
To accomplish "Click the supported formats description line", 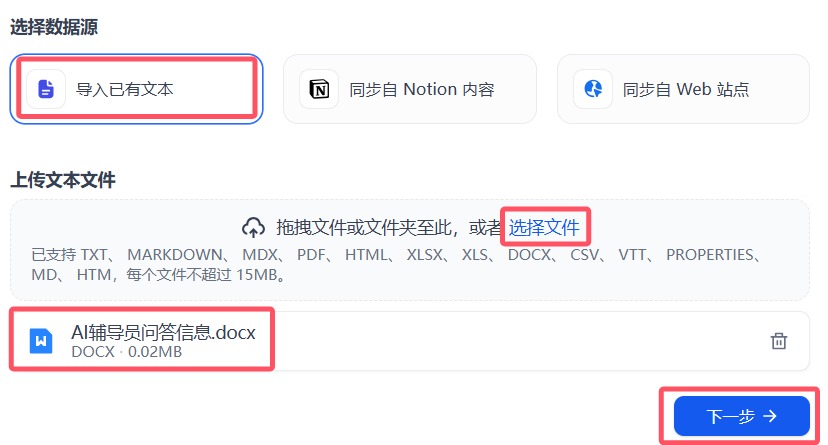I will [x=398, y=264].
